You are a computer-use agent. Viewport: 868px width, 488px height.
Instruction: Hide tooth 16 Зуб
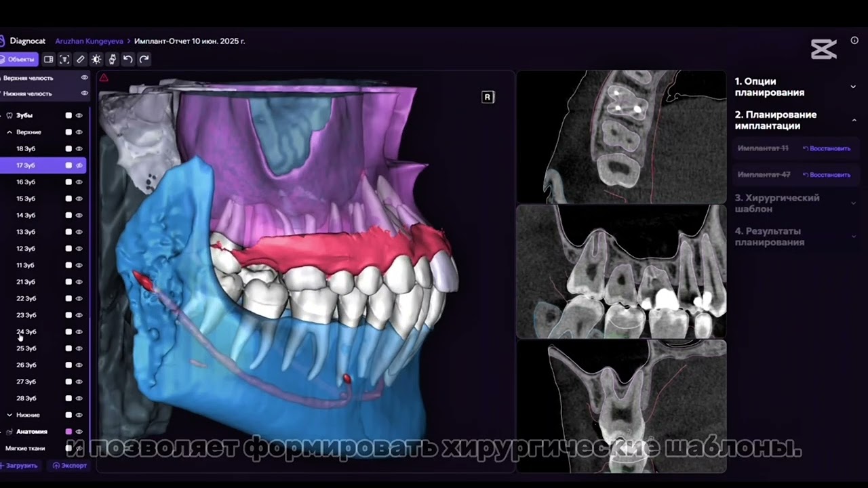point(79,182)
